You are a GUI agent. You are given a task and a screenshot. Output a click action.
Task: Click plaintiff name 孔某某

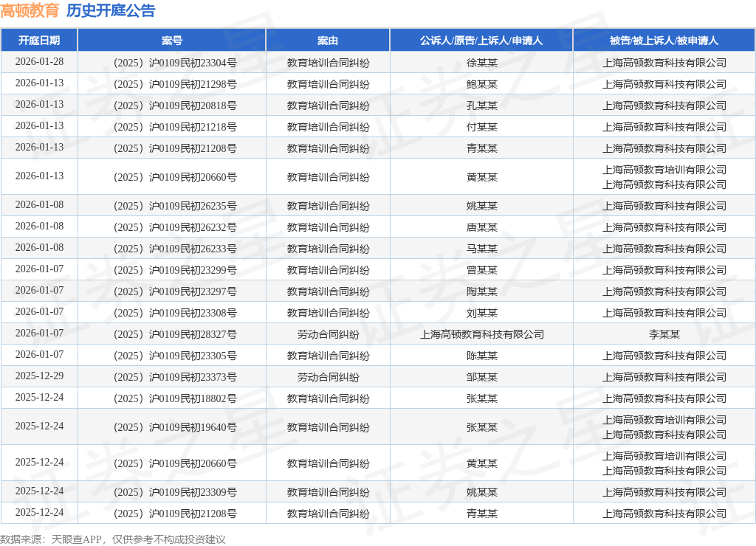(x=481, y=106)
